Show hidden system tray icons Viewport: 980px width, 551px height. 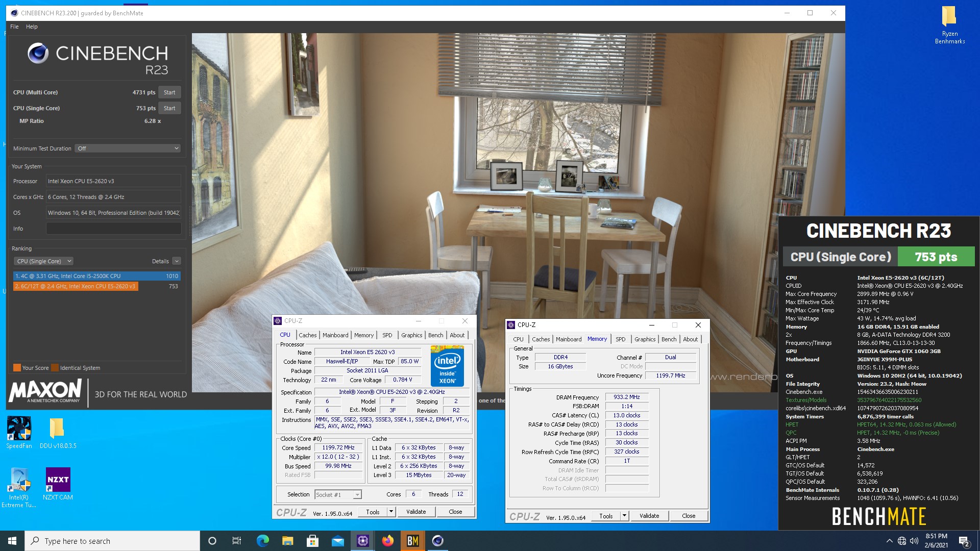pos(889,541)
